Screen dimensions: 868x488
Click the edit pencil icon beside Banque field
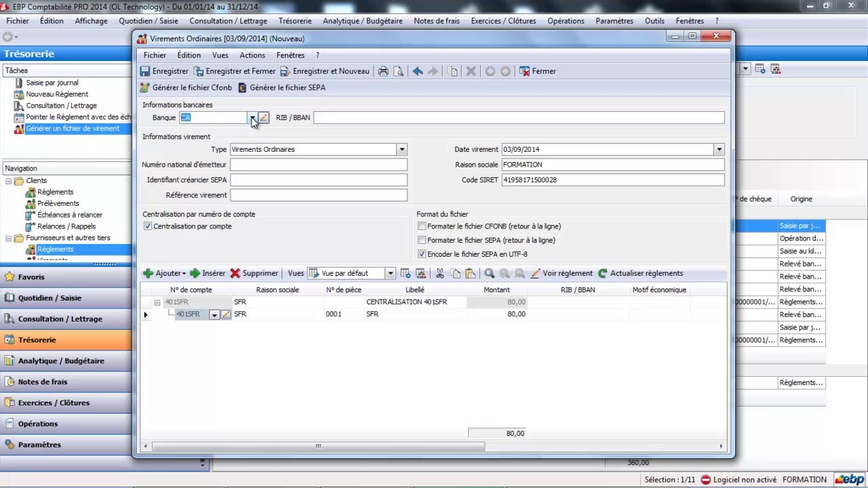pyautogui.click(x=264, y=117)
